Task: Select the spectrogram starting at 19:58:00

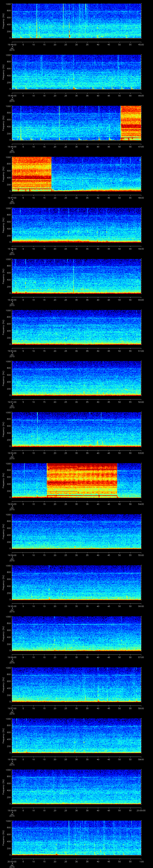Action: pyautogui.click(x=76, y=736)
